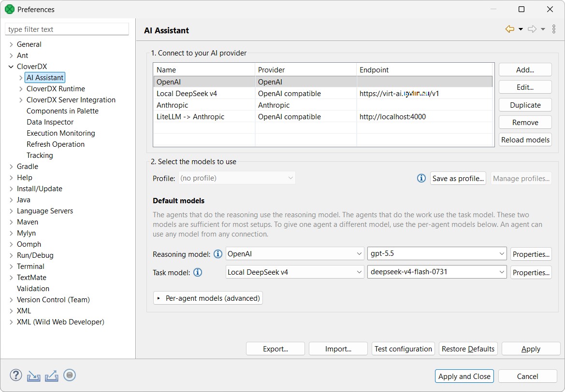Open the deepseek-v4-flash-0731 model dropdown

pyautogui.click(x=437, y=272)
